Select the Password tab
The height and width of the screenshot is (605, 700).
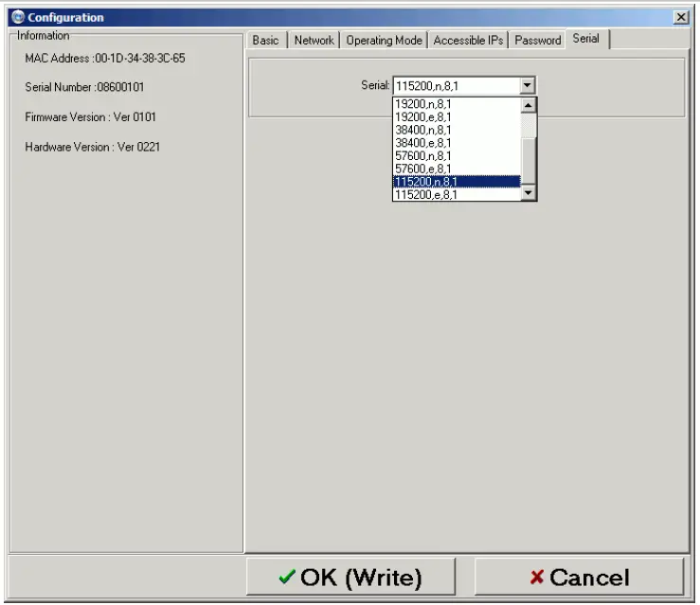pos(537,40)
